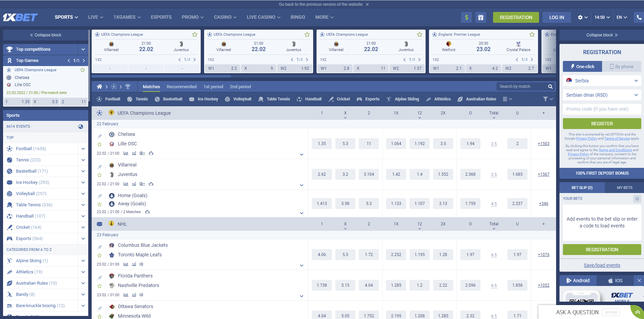The image size is (644, 319).
Task: Expand Top competitions block
Action: point(83,49)
